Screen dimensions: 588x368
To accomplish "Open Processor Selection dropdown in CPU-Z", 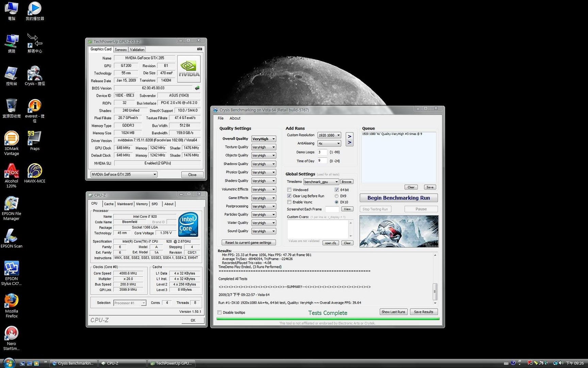I will pos(130,303).
